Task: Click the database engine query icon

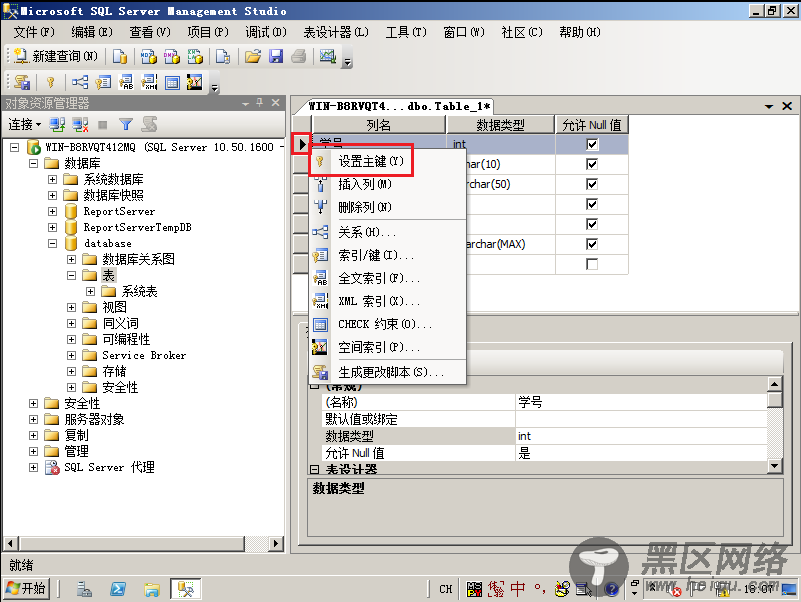Action: [x=120, y=56]
